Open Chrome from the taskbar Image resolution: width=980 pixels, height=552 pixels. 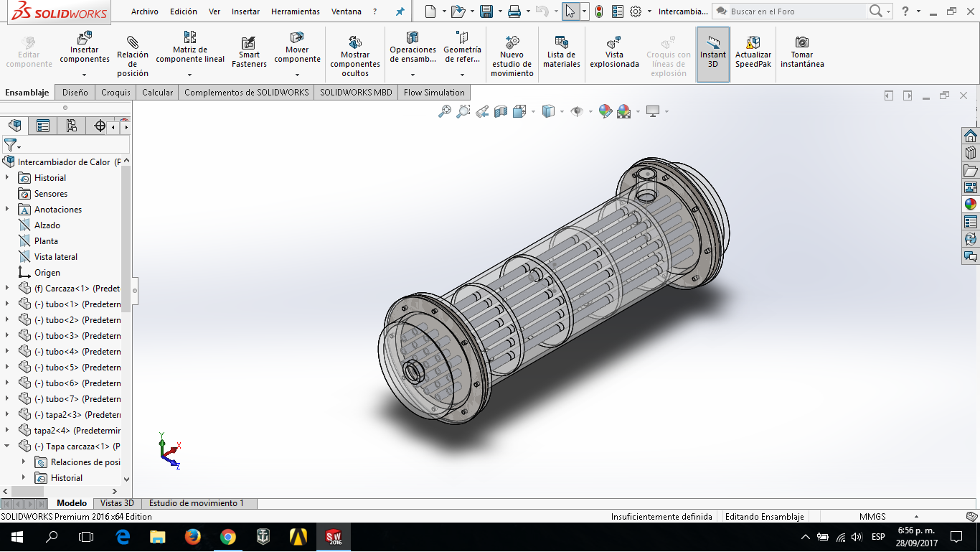tap(228, 537)
